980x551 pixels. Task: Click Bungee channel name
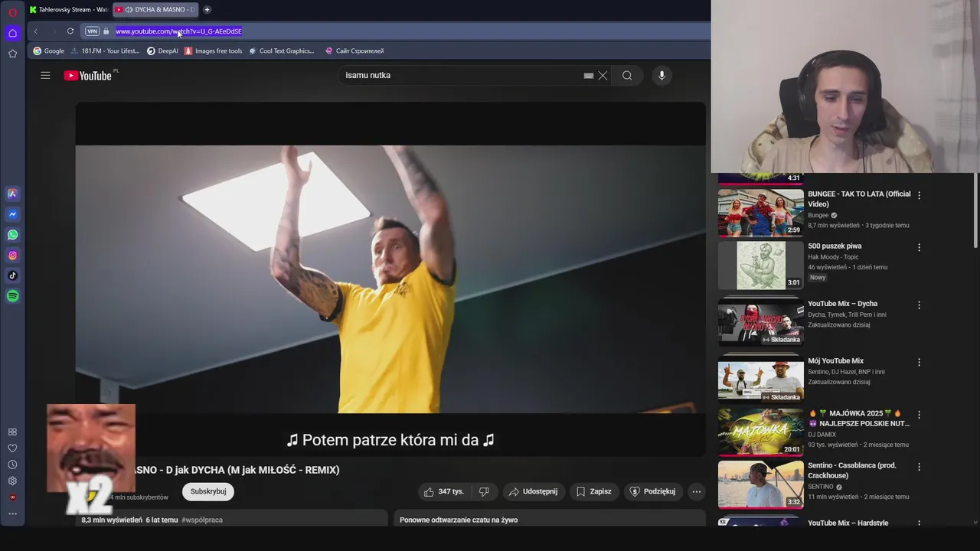coord(818,216)
